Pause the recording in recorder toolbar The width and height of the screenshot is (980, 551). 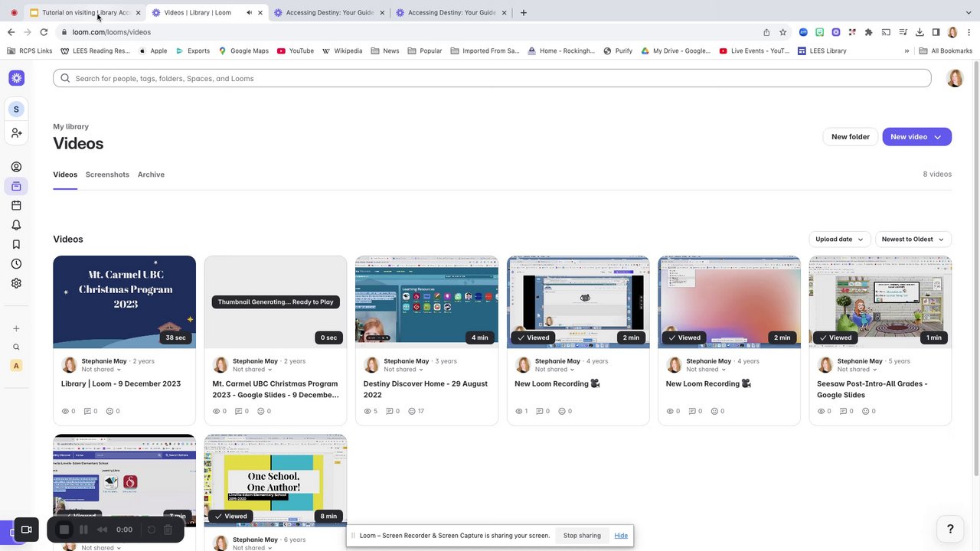[83, 530]
